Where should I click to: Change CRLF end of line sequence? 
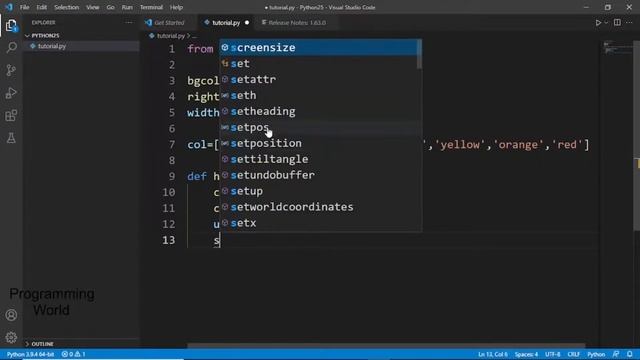pos(573,354)
